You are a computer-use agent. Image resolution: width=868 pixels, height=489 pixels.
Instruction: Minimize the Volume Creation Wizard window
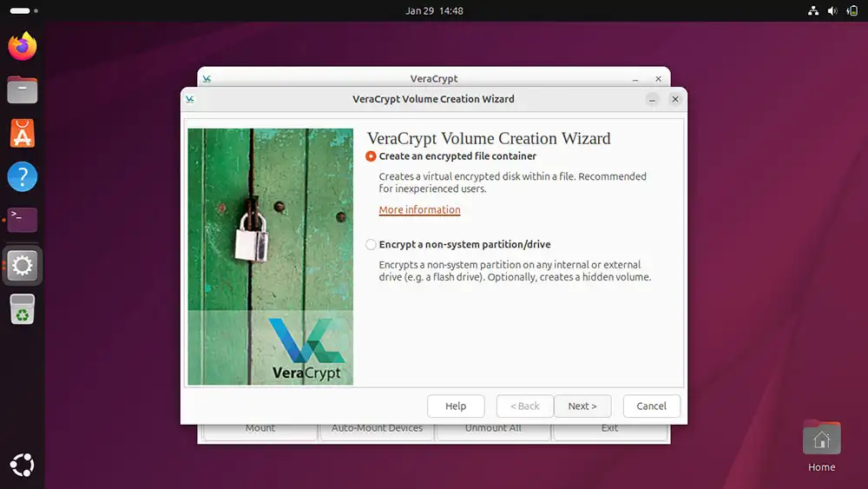tap(652, 99)
